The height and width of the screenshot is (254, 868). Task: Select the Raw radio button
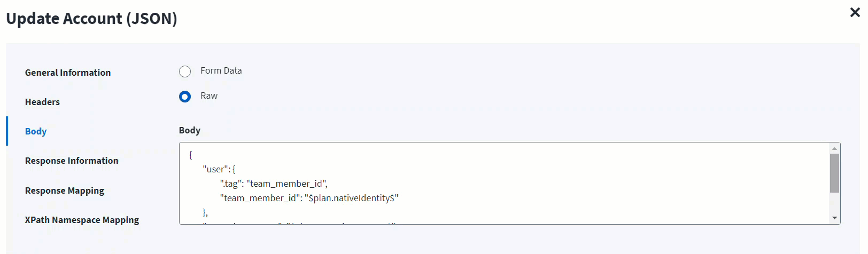(185, 97)
